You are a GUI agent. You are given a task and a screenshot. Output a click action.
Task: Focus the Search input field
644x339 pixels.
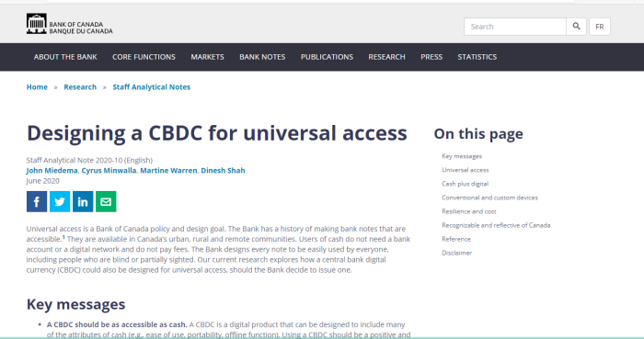515,27
